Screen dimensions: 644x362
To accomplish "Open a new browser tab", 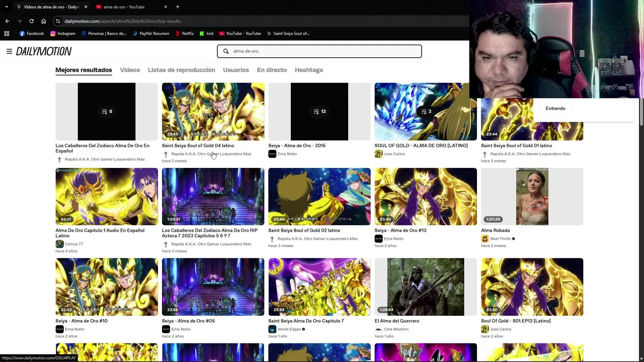I will (x=178, y=7).
